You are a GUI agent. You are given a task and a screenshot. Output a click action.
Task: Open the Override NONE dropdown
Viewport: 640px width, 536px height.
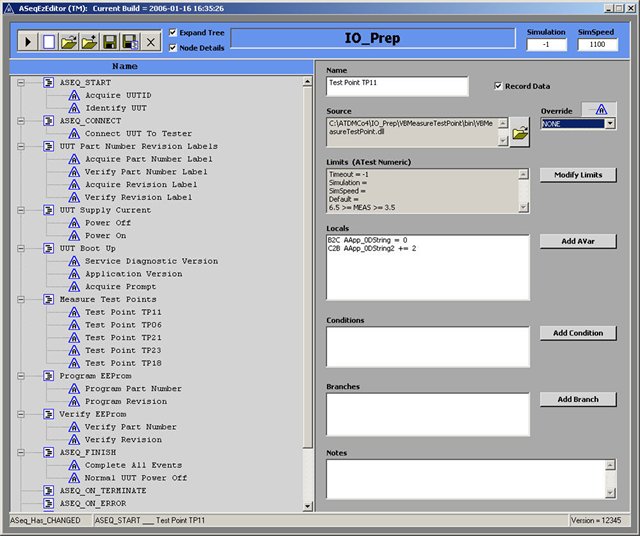tap(610, 124)
